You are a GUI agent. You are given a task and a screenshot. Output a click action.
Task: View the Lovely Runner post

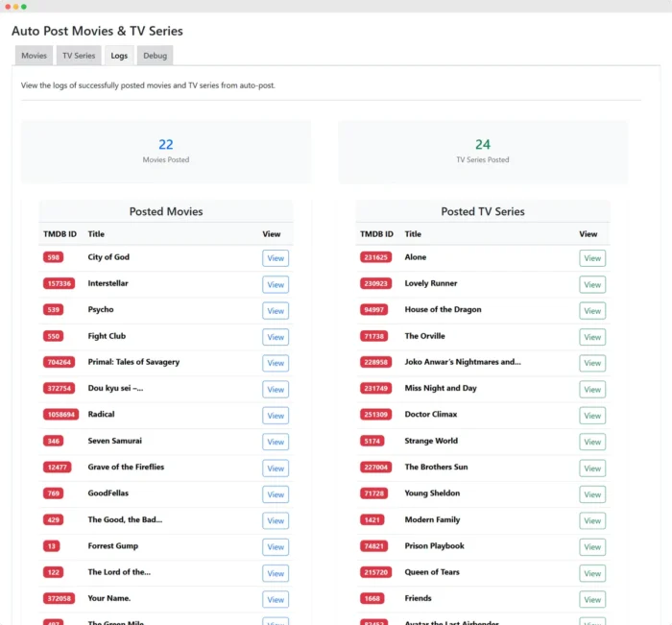tap(592, 284)
